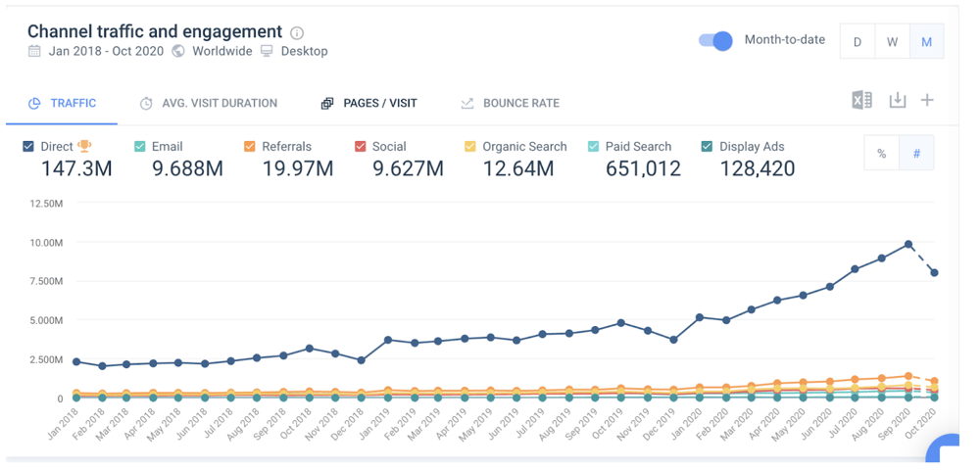Click the globe icon beside Worldwide

point(178,51)
